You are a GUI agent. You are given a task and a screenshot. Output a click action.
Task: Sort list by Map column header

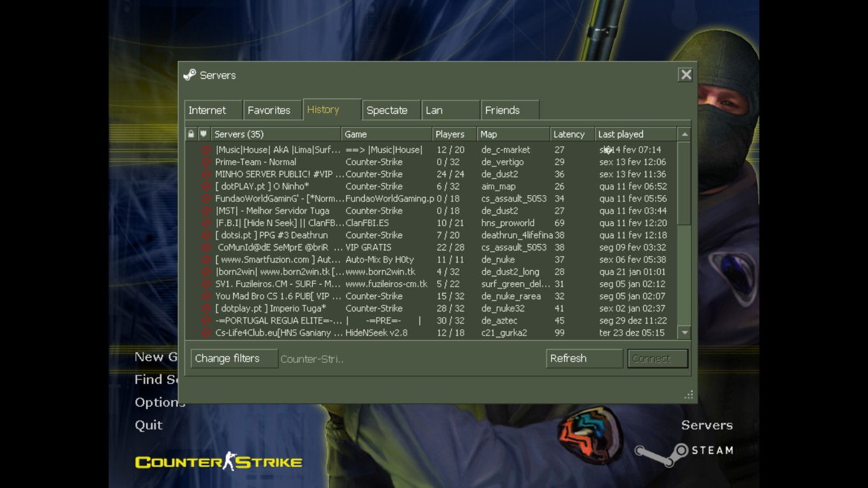[x=513, y=134]
